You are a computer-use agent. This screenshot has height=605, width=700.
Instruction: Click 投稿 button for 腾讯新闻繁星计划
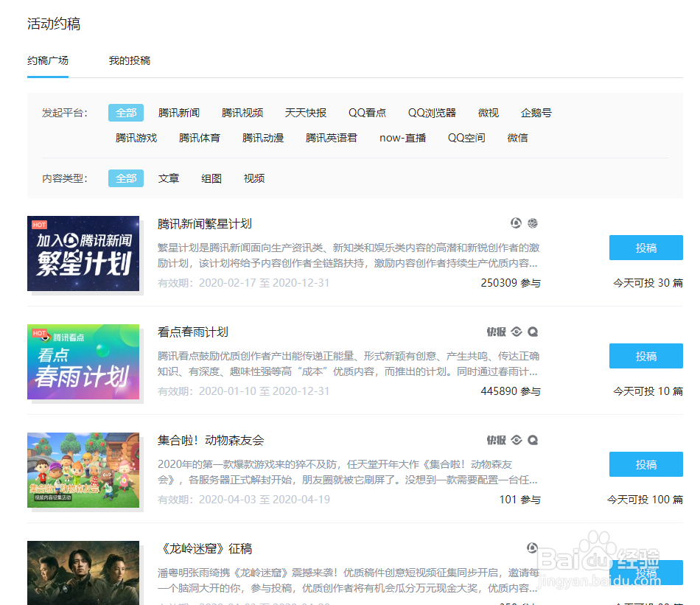pyautogui.click(x=646, y=248)
